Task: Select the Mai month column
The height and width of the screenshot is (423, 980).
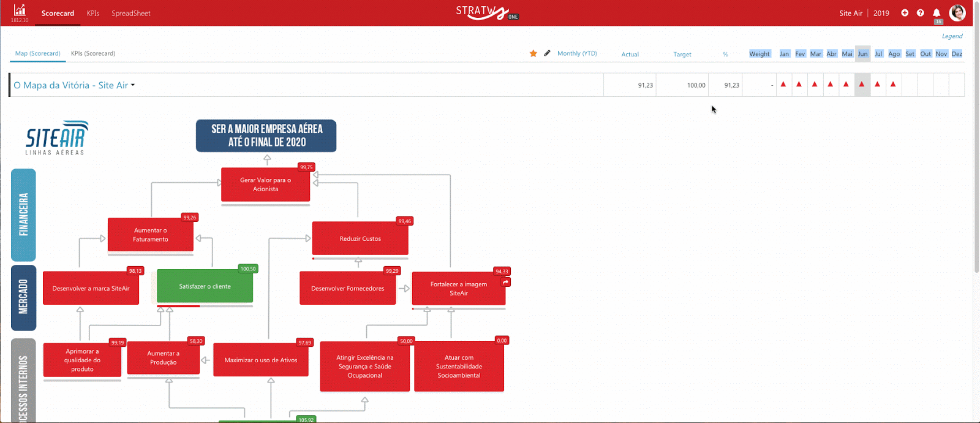Action: [x=847, y=54]
